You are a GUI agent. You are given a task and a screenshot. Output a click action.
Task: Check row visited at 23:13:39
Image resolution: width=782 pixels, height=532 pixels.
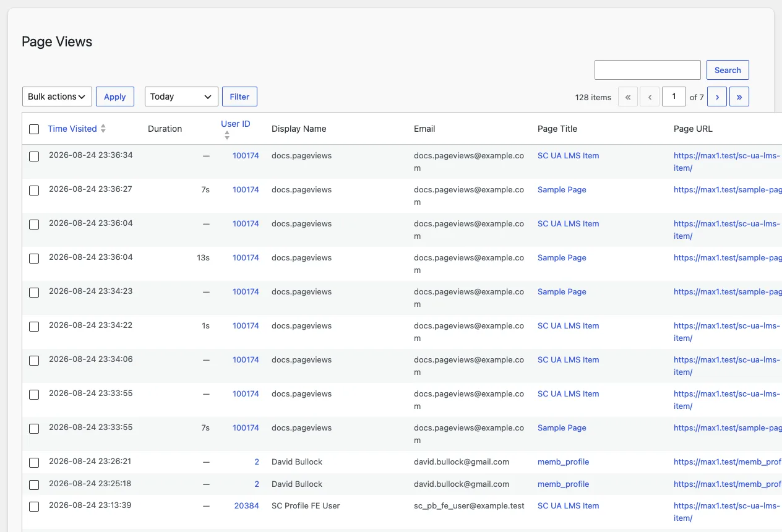tap(34, 507)
